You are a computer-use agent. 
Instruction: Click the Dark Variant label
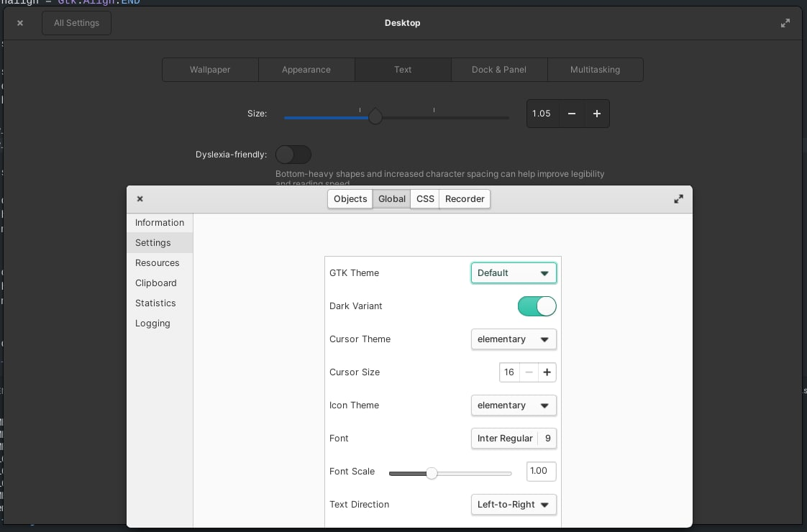tap(355, 306)
